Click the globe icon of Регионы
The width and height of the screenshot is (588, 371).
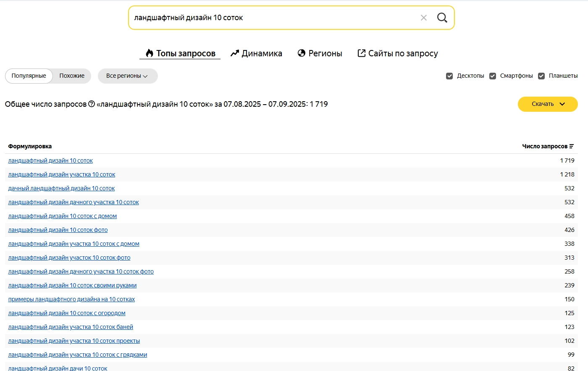pyautogui.click(x=302, y=53)
